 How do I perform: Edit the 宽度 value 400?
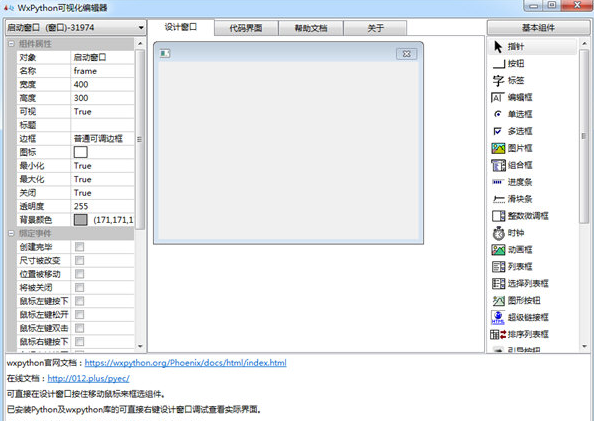point(102,85)
